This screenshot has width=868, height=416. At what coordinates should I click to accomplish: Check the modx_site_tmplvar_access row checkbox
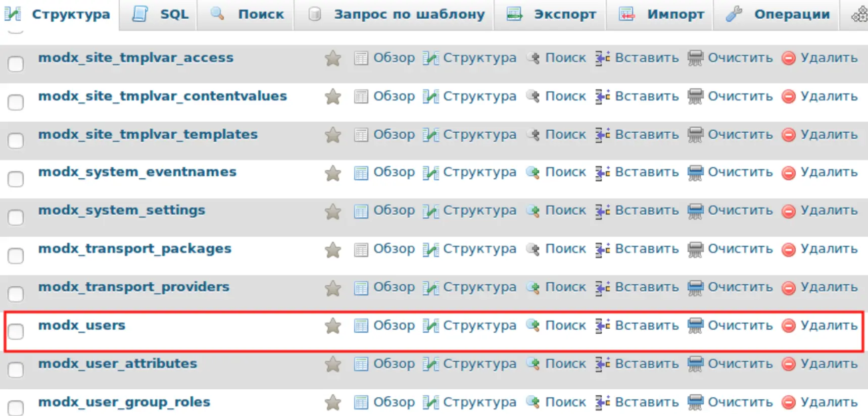pyautogui.click(x=16, y=64)
